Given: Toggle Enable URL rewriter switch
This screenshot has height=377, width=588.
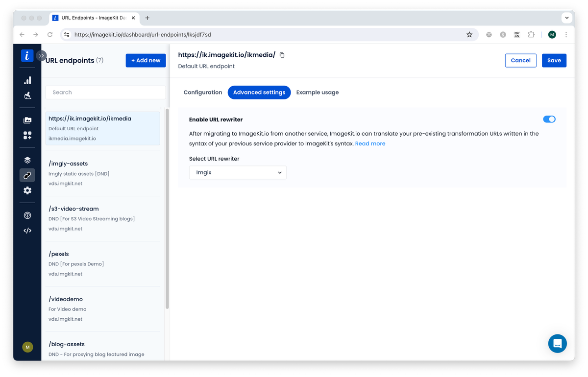Looking at the screenshot, I should [549, 119].
